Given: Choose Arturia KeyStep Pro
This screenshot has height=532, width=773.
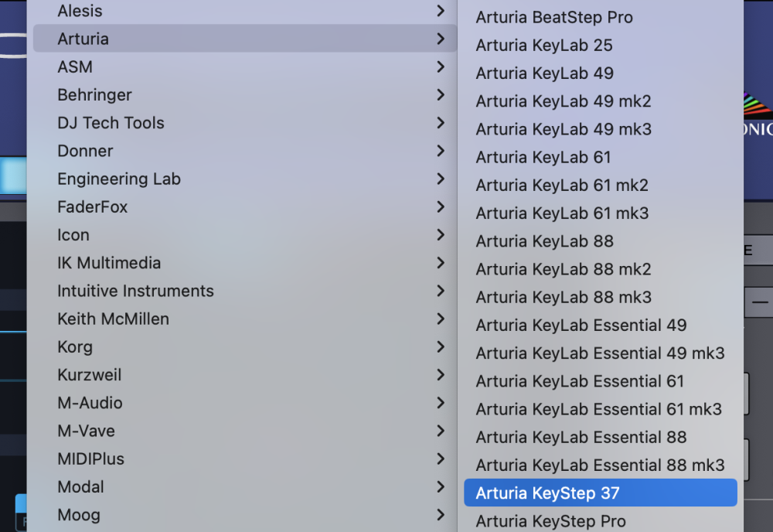Looking at the screenshot, I should pyautogui.click(x=550, y=521).
